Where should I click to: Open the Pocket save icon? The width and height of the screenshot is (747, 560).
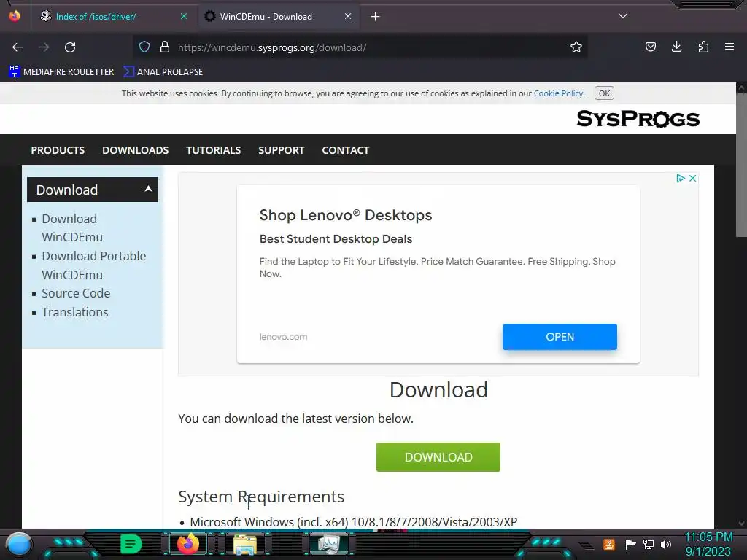pyautogui.click(x=650, y=47)
